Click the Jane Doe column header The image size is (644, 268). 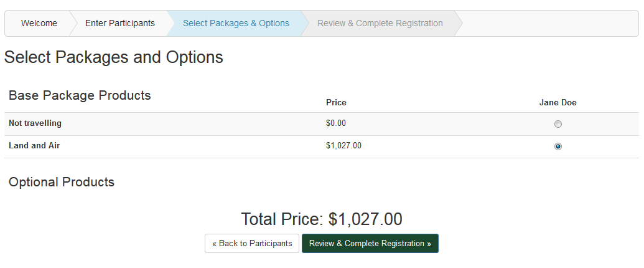point(558,102)
